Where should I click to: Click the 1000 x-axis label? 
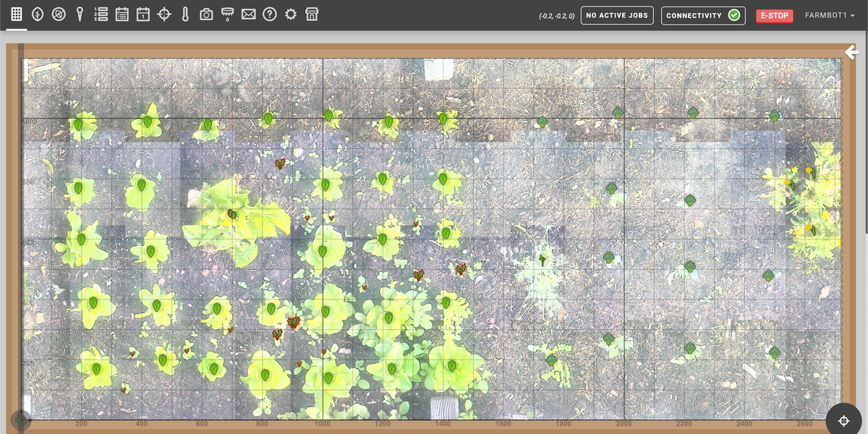[323, 425]
